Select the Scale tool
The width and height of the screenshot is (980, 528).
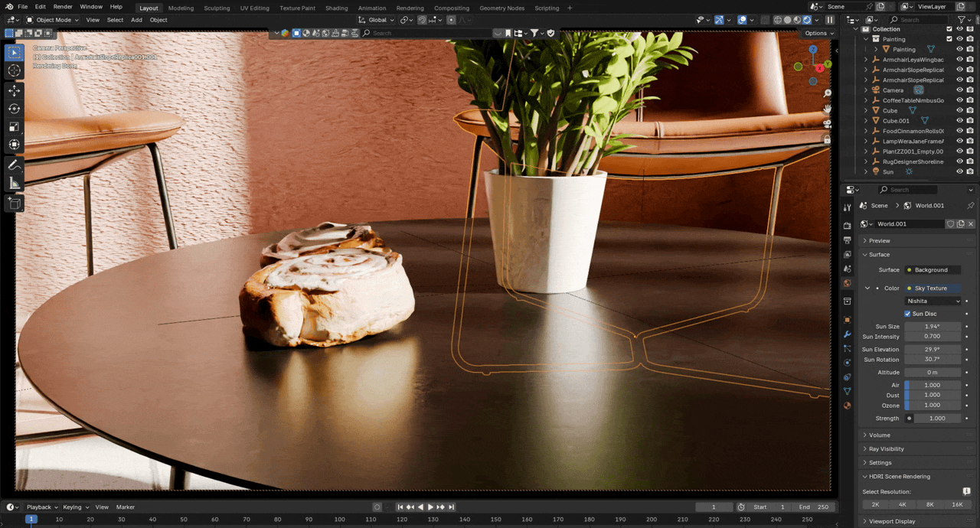point(14,126)
